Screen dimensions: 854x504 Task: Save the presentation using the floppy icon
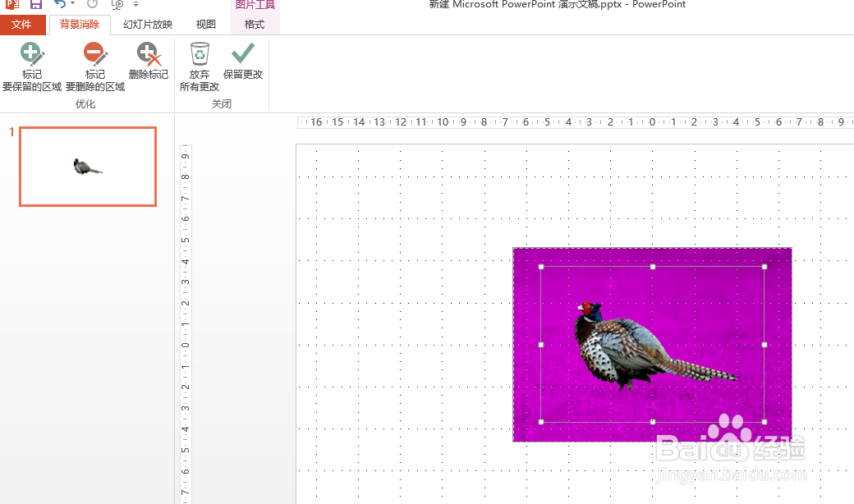36,4
